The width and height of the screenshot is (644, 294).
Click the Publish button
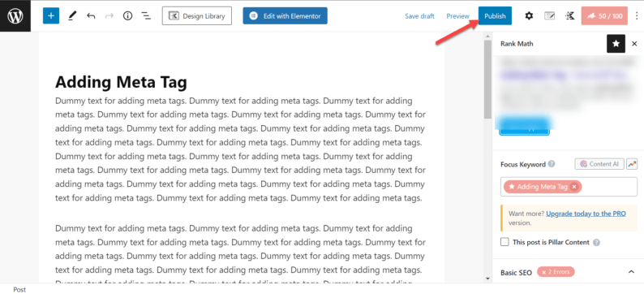click(495, 16)
